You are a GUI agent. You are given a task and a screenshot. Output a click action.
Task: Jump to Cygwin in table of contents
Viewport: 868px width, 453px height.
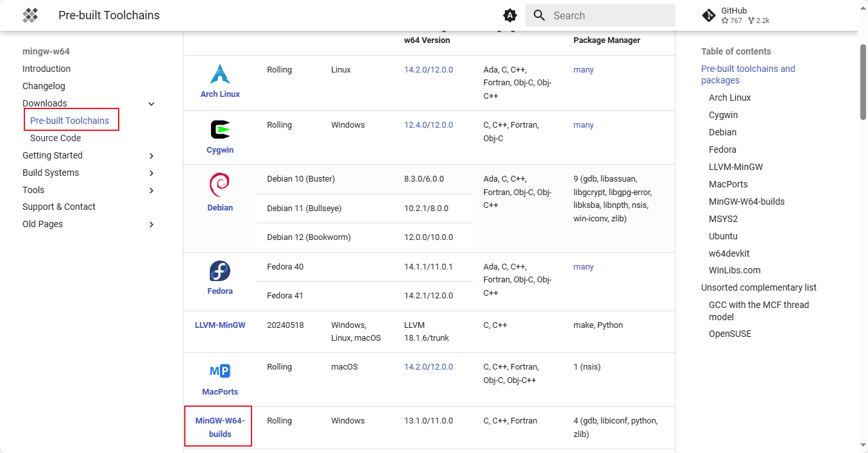[x=723, y=115]
